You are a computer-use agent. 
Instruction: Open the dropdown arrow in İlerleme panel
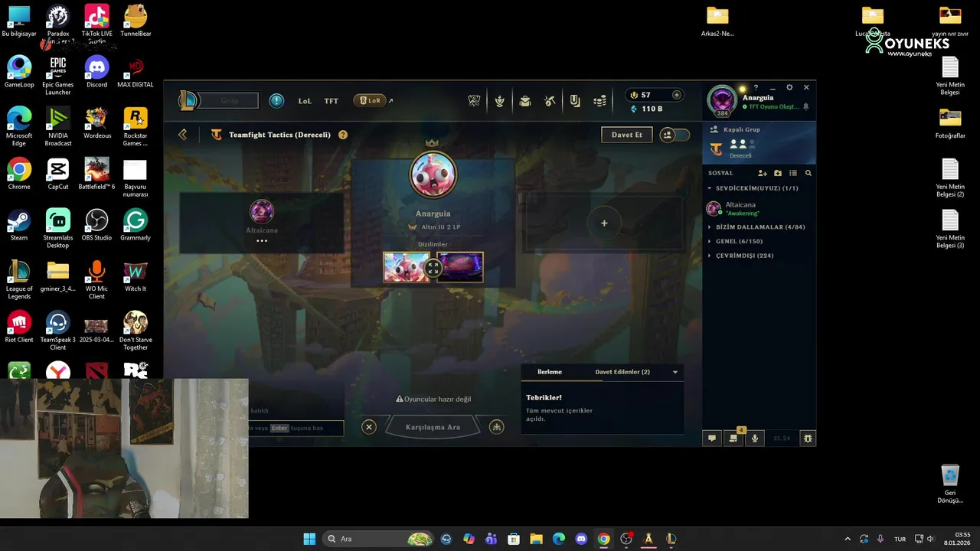675,372
